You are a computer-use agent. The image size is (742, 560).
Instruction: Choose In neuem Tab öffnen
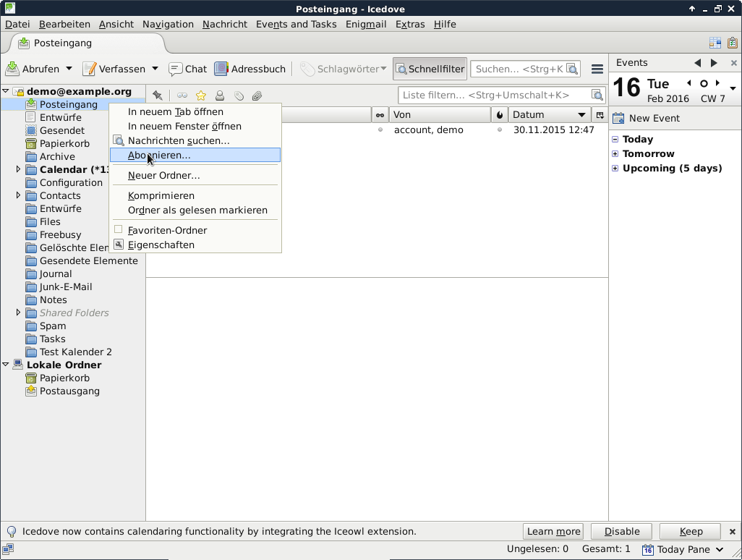195,112
